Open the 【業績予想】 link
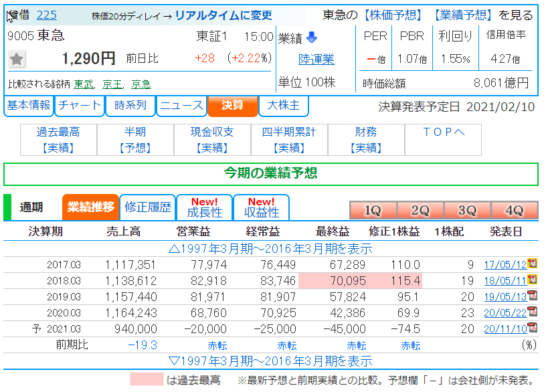 pyautogui.click(x=463, y=15)
